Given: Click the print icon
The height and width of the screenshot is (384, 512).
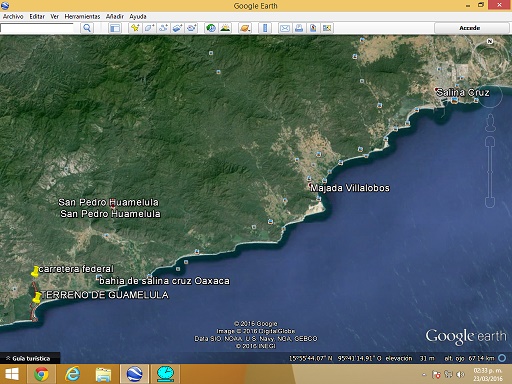Looking at the screenshot, I should pyautogui.click(x=299, y=28).
